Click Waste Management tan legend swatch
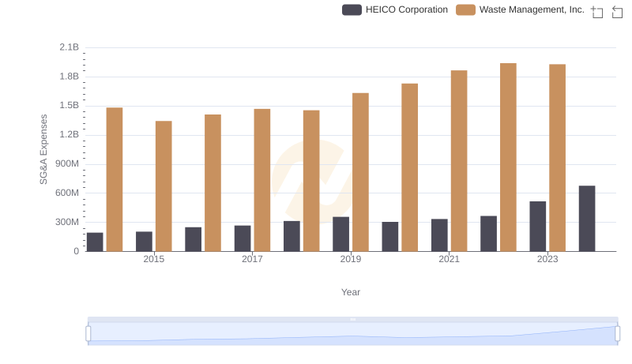 point(465,9)
